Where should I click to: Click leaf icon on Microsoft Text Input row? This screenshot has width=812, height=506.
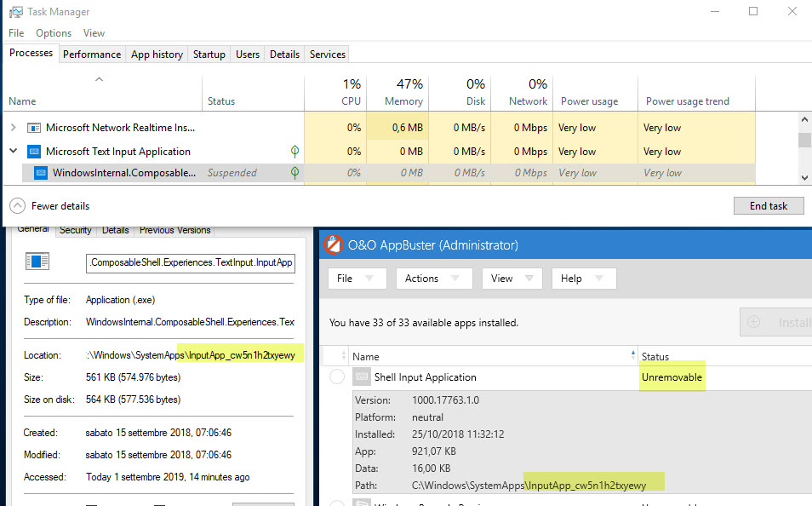[x=294, y=152]
